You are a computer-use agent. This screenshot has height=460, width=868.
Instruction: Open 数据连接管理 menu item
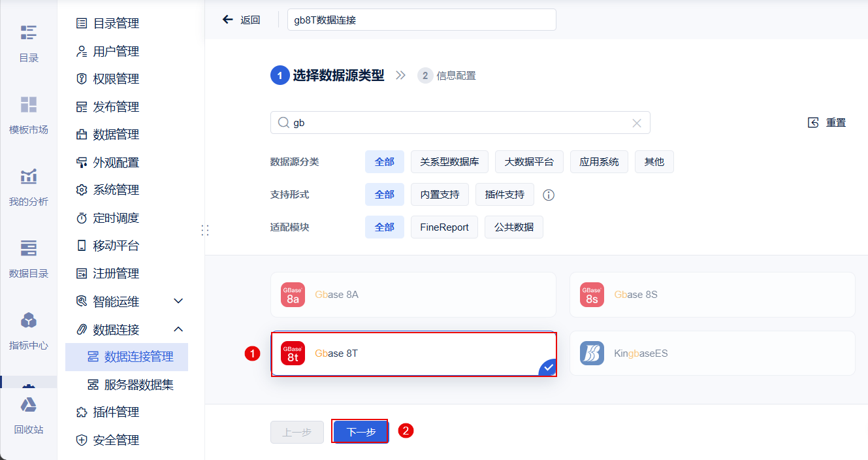coord(127,357)
